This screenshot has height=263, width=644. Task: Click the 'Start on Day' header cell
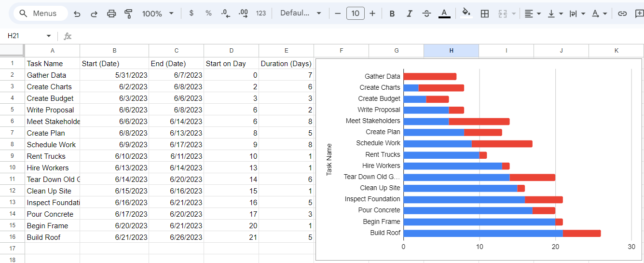(231, 63)
